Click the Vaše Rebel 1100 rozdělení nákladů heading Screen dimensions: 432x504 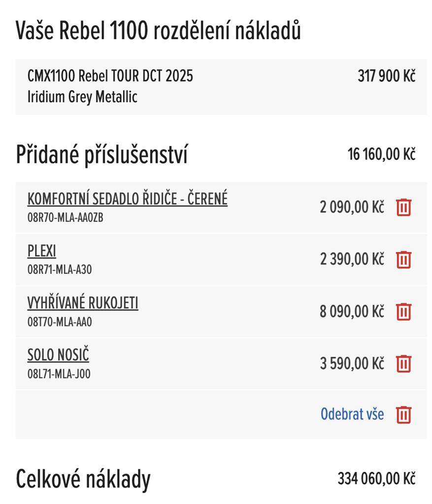pyautogui.click(x=158, y=31)
